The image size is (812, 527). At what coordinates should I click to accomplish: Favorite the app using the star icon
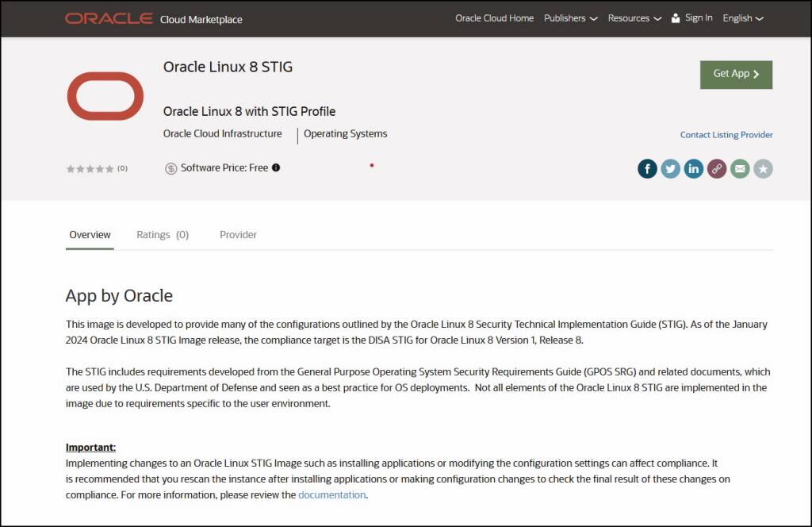click(762, 168)
